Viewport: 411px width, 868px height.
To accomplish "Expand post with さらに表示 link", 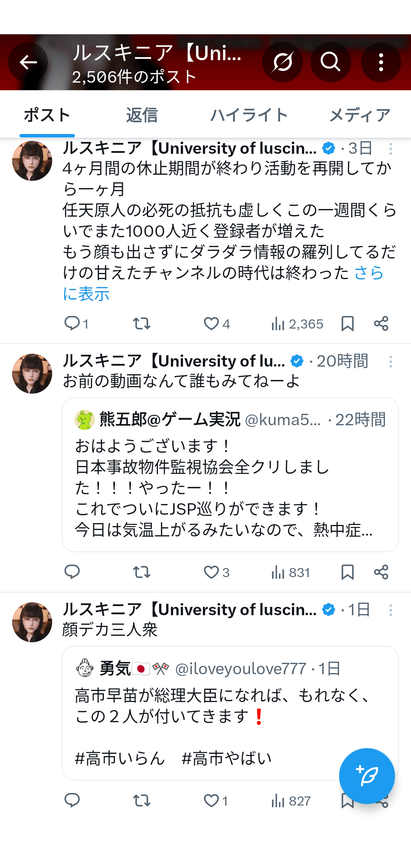I will (86, 294).
